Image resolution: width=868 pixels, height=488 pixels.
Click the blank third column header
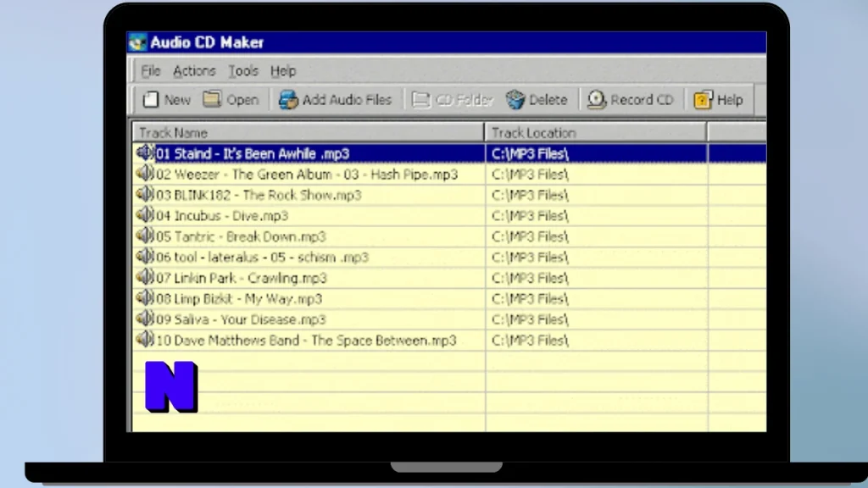coord(737,133)
